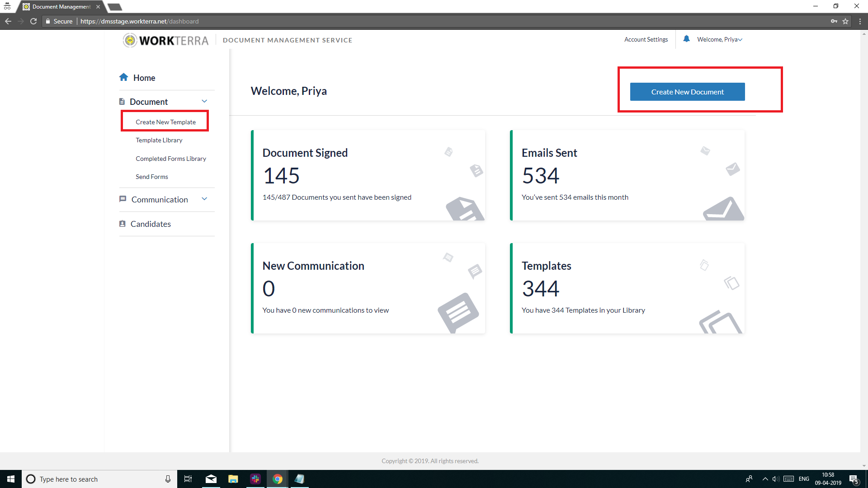Collapse the Document section chevron
The height and width of the screenshot is (488, 868).
(x=204, y=101)
